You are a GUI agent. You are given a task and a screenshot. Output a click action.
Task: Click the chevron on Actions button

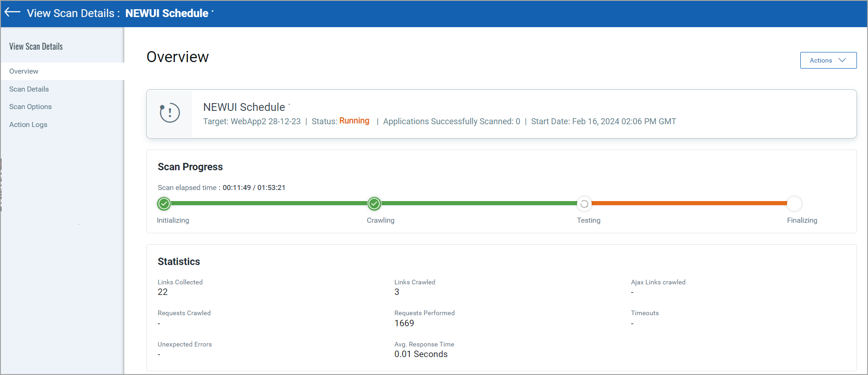tap(842, 60)
